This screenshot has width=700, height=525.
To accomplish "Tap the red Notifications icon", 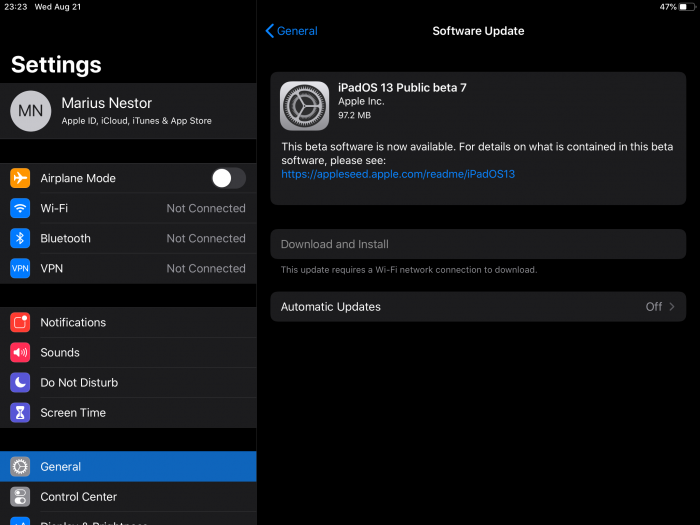I will 20,322.
